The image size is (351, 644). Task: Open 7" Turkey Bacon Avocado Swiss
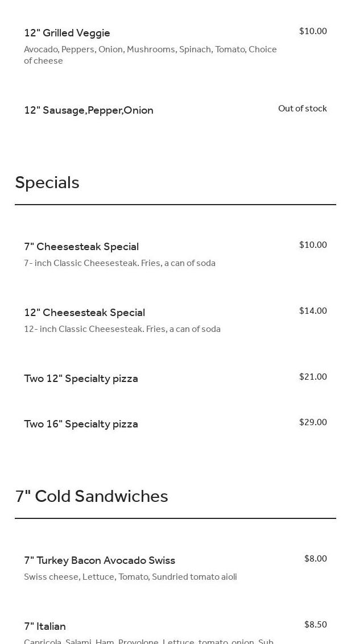coord(100,560)
